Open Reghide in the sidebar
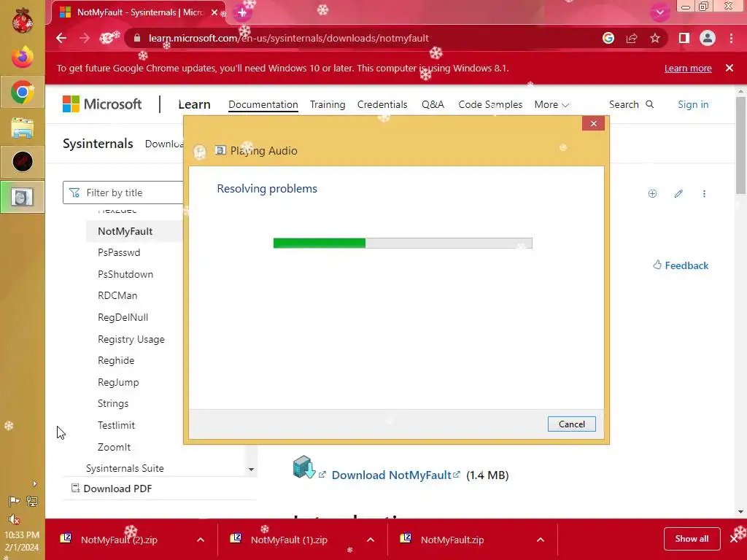 tap(116, 360)
